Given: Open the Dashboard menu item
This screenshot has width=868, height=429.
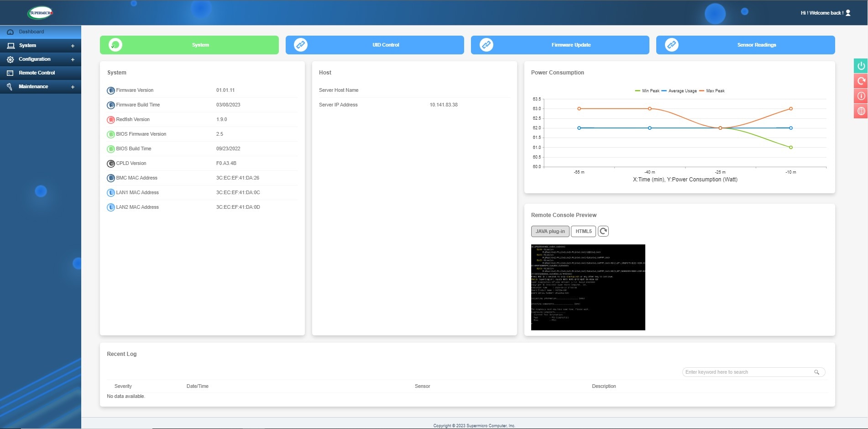Looking at the screenshot, I should tap(31, 32).
